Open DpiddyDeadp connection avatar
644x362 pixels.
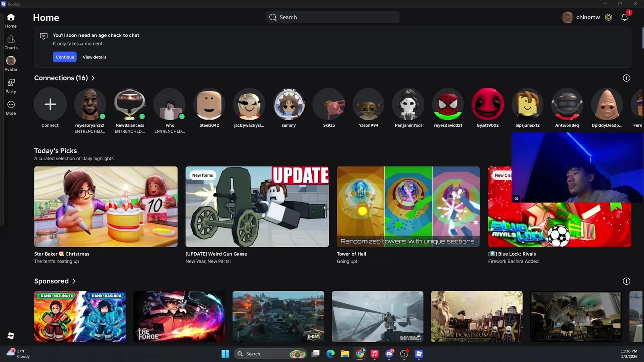(607, 105)
